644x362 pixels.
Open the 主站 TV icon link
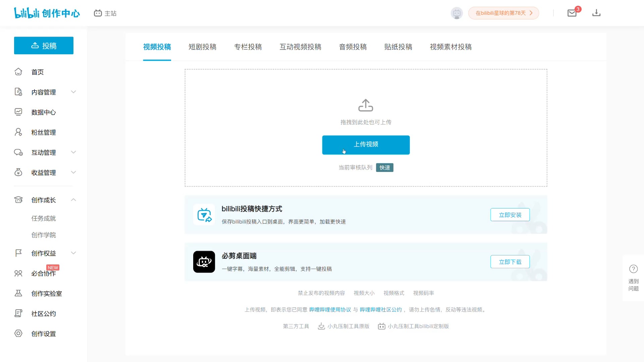tap(98, 13)
